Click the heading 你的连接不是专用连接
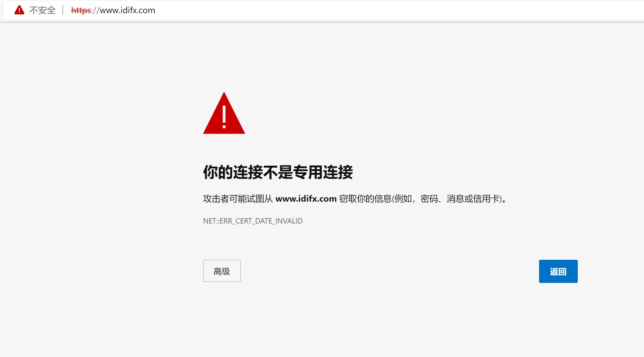Screen dimensions: 644x357 tap(278, 172)
